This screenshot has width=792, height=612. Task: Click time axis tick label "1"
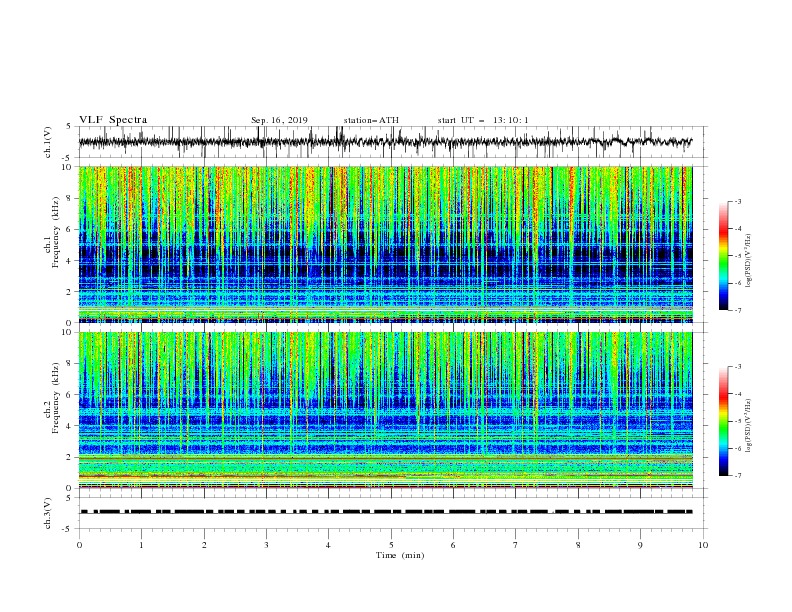pos(142,545)
